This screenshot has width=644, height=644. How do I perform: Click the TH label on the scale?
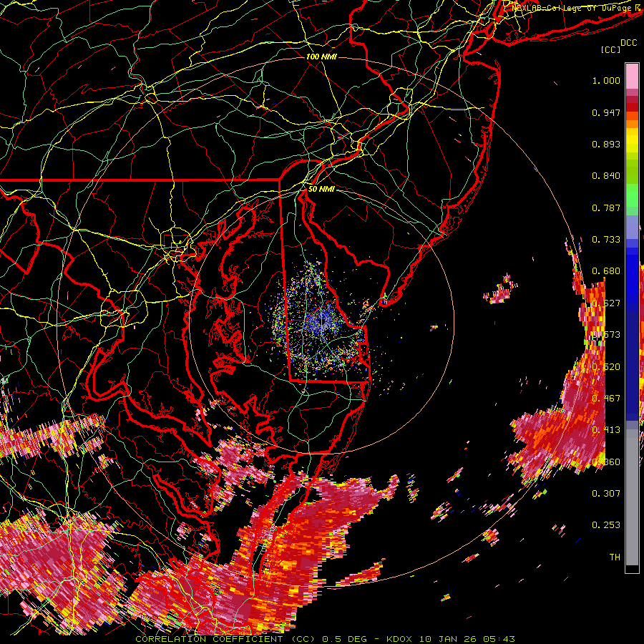click(615, 557)
